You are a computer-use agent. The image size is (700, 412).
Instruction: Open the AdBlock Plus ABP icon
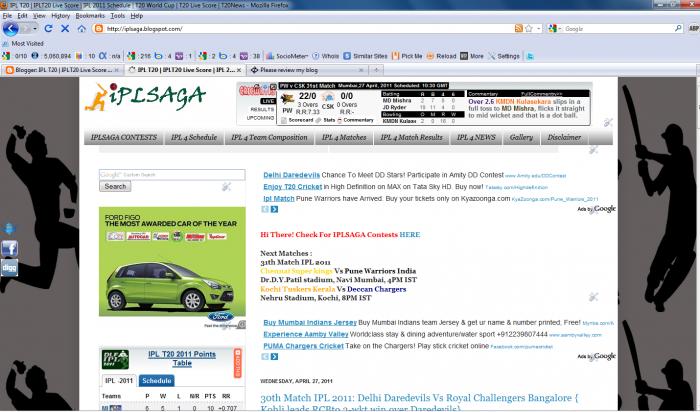tap(694, 28)
